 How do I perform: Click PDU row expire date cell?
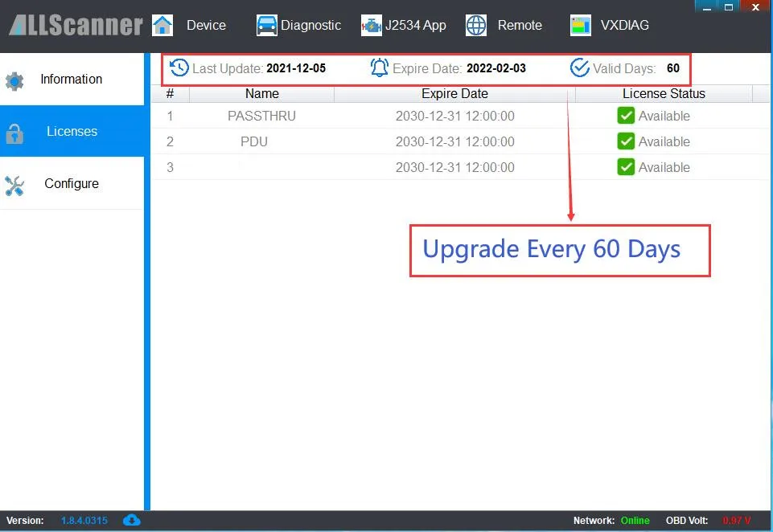(x=455, y=142)
